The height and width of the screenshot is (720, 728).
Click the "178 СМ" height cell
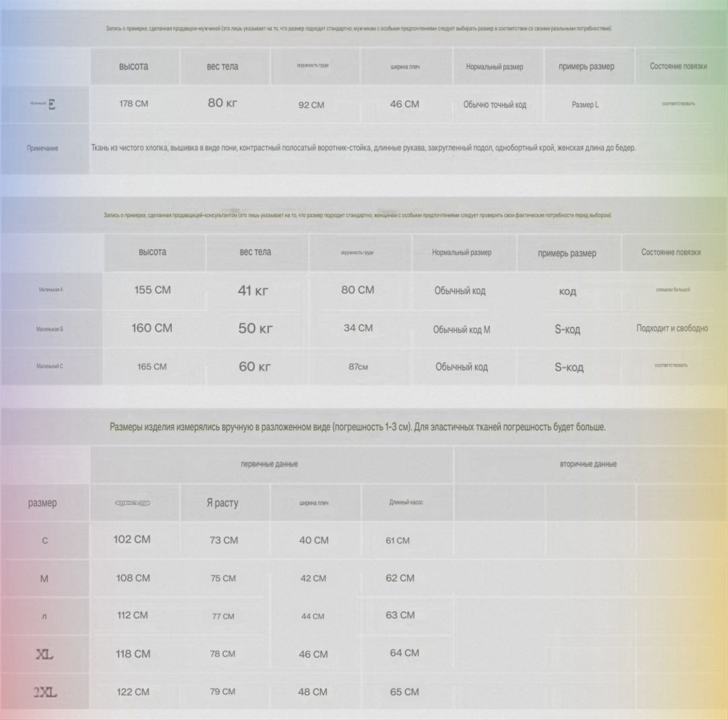tap(134, 104)
